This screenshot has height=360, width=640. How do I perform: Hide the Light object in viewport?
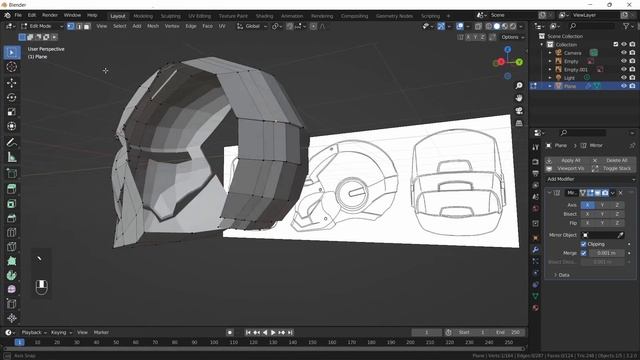624,78
